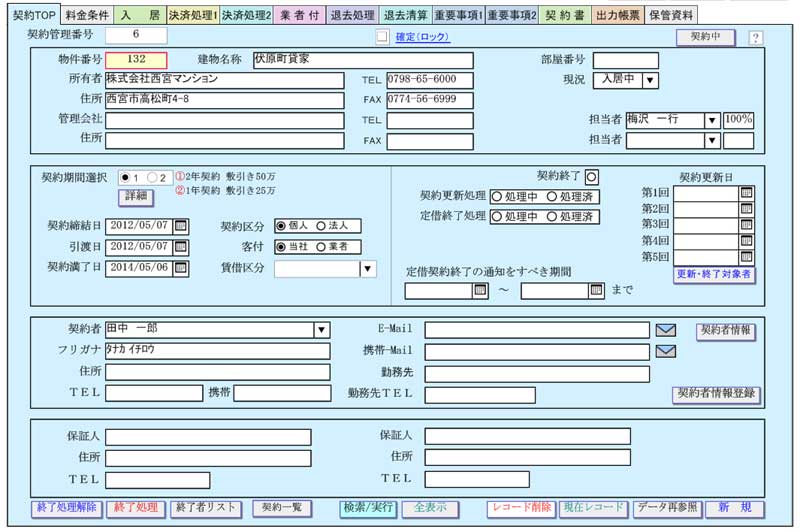Select 業者 in 客付
The image size is (800, 532).
pos(320,247)
